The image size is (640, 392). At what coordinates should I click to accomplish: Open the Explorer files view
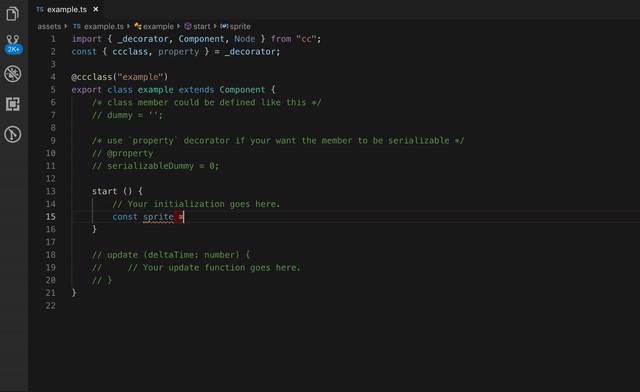12,13
